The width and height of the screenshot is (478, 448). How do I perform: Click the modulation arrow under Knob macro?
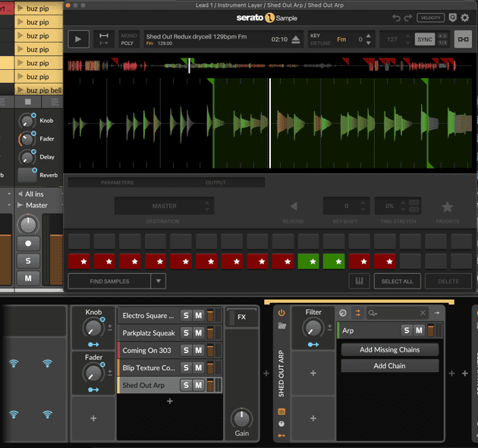click(93, 345)
